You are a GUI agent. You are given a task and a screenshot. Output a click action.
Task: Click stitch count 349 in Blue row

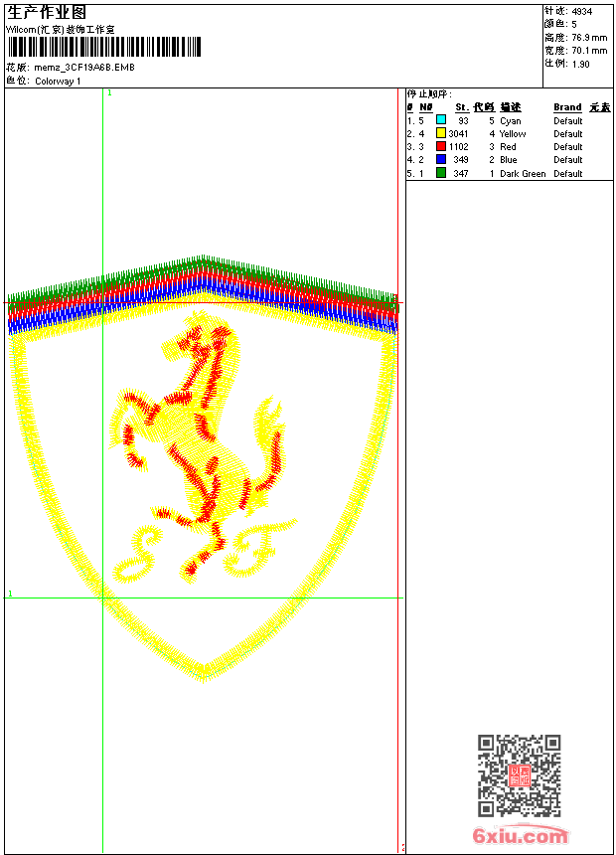(461, 160)
